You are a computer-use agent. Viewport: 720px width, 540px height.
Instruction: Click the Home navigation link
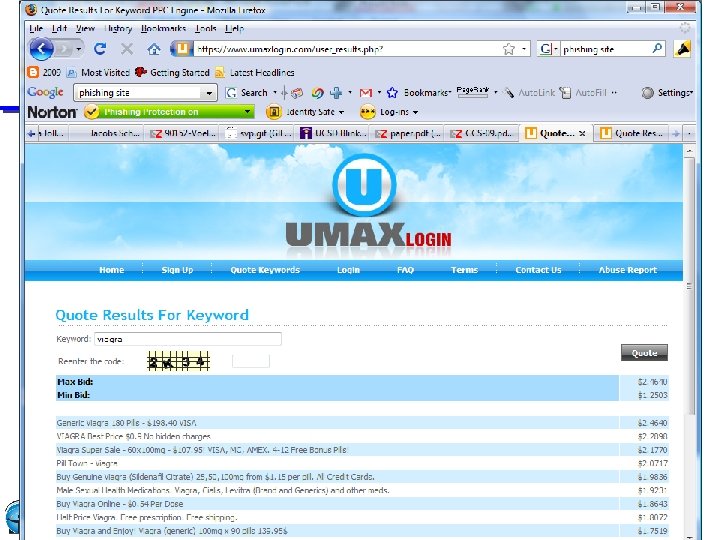click(112, 270)
